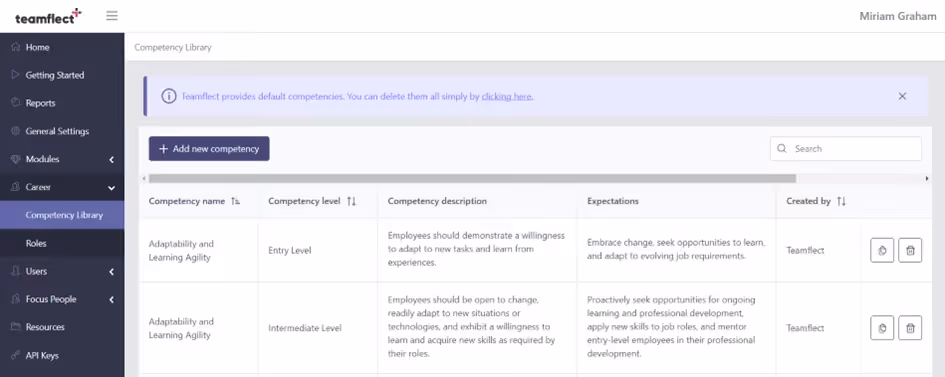Dismiss the default competencies banner
This screenshot has height=377, width=945.
(902, 96)
